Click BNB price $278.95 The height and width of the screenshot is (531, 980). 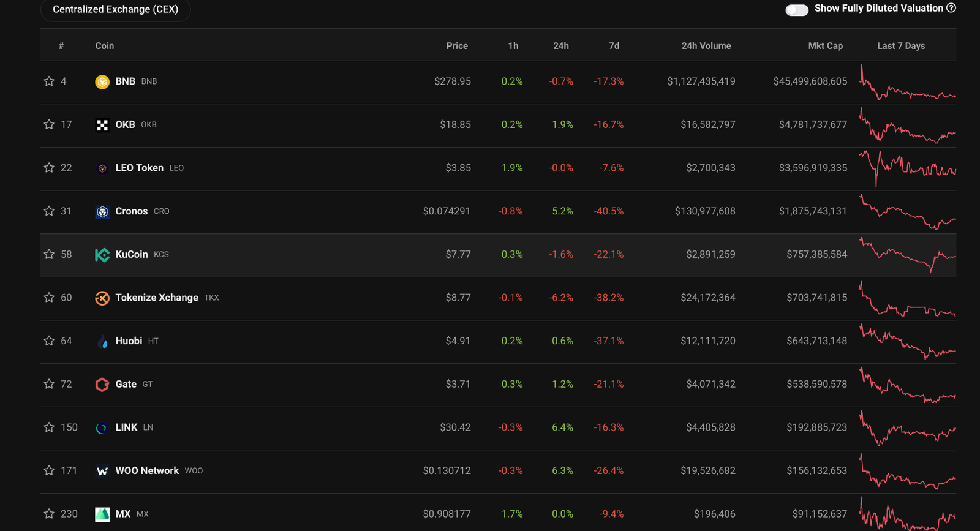pyautogui.click(x=453, y=81)
